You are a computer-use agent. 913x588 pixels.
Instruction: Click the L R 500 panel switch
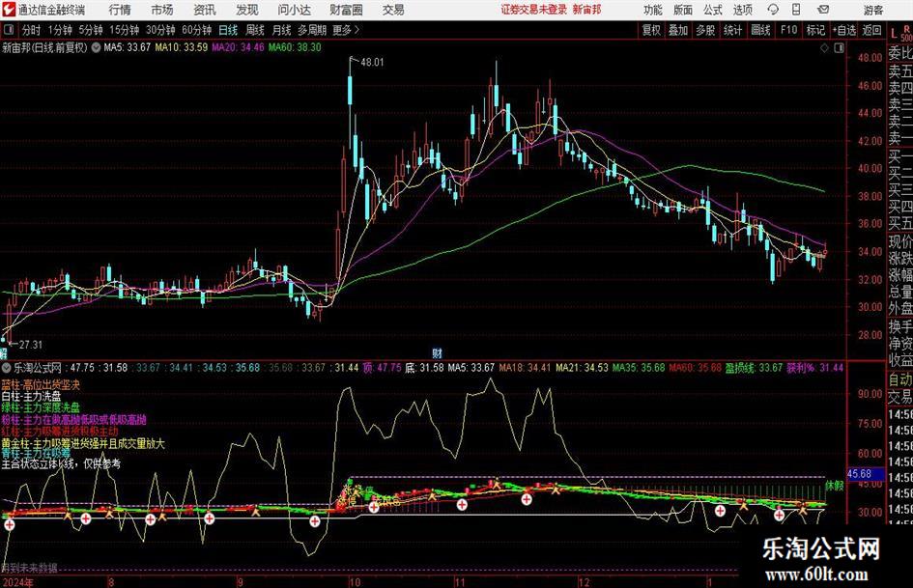tap(900, 33)
